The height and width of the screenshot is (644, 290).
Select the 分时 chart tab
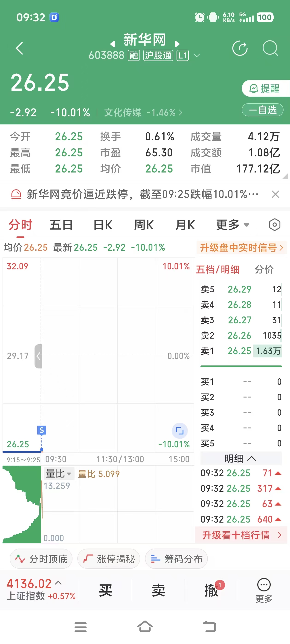20,224
